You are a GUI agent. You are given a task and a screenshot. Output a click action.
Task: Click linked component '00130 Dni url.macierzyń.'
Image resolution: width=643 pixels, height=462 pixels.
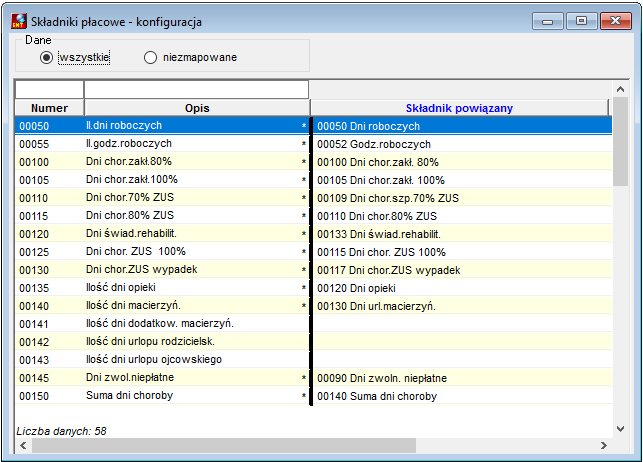pyautogui.click(x=376, y=307)
